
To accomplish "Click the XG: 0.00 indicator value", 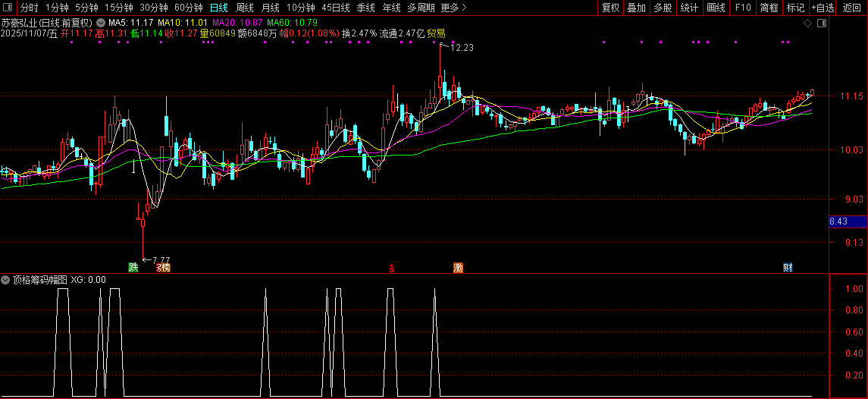I will coord(89,280).
